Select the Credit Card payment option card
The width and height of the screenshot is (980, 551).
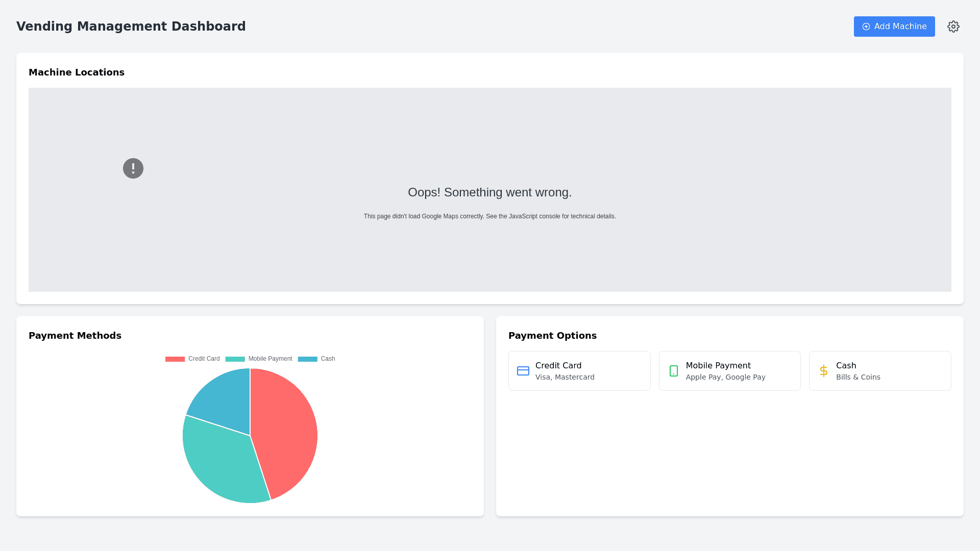[579, 371]
